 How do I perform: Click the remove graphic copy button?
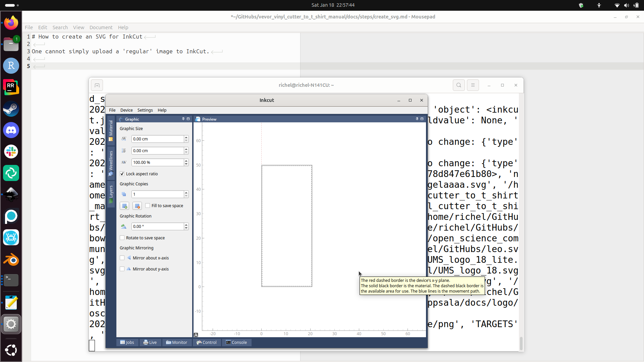click(x=137, y=206)
